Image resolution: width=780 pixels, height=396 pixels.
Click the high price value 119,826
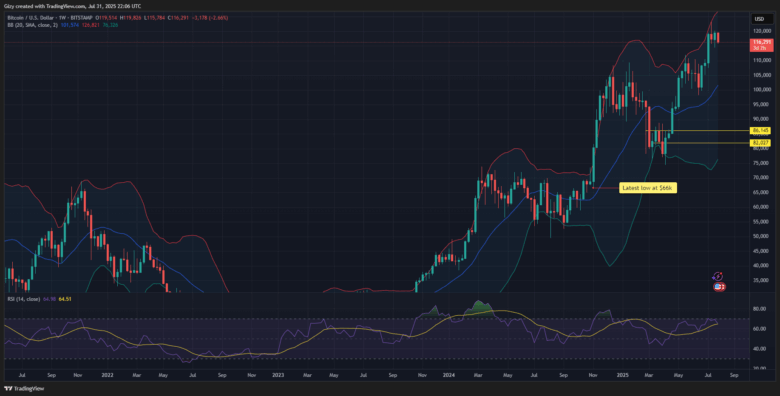(x=132, y=18)
